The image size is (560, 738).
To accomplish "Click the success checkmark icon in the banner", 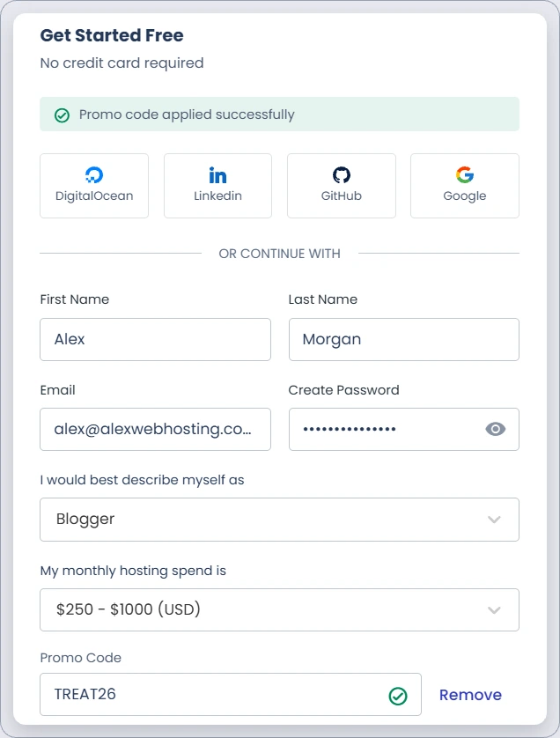I will (x=63, y=115).
